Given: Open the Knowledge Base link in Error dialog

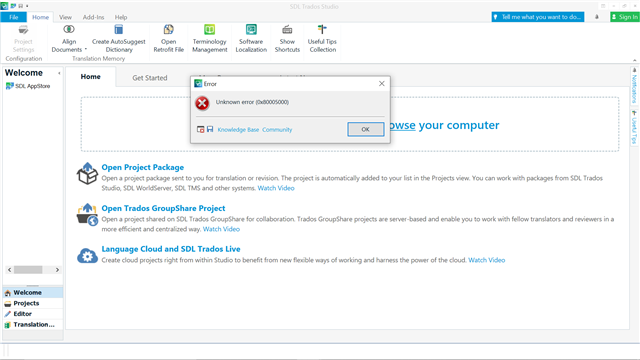Looking at the screenshot, I should point(238,130).
